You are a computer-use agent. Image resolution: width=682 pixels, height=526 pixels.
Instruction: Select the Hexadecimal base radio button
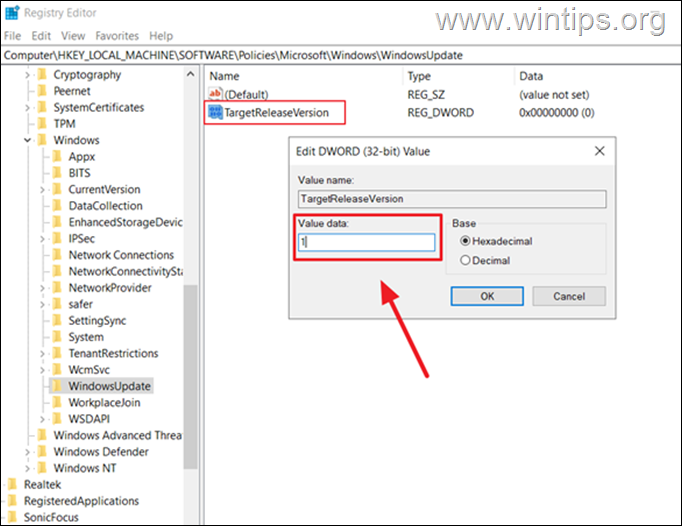point(465,241)
